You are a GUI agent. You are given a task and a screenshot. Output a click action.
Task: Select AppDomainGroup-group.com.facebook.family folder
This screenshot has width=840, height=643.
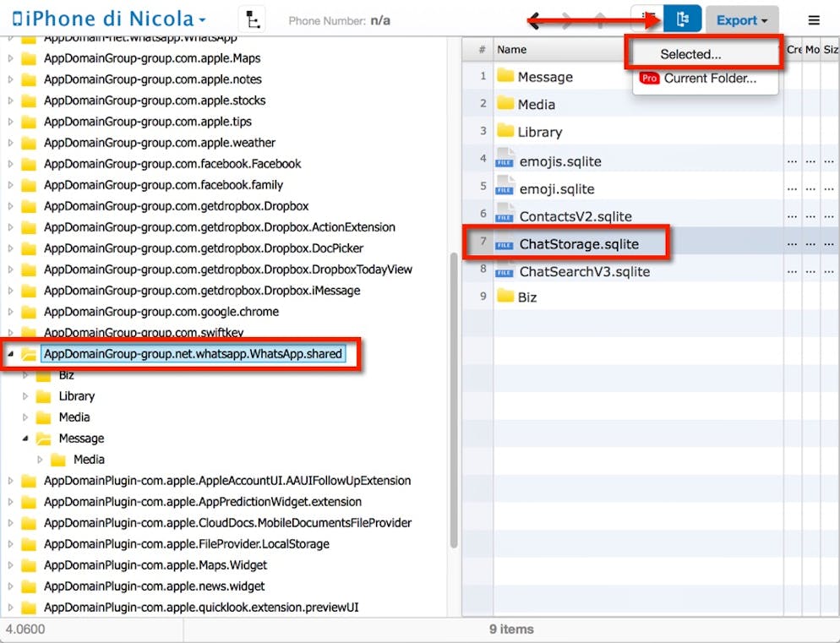(163, 185)
